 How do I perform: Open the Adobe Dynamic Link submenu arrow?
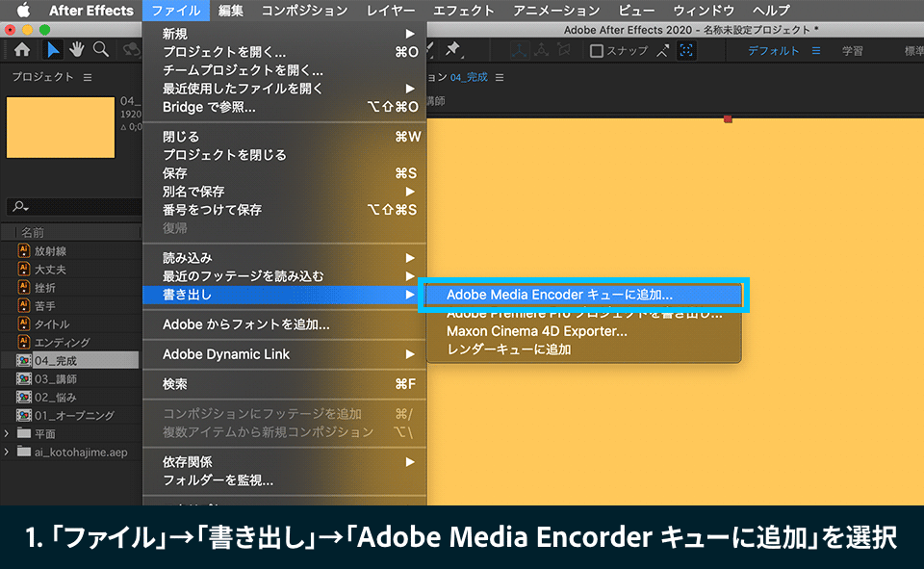[x=410, y=354]
